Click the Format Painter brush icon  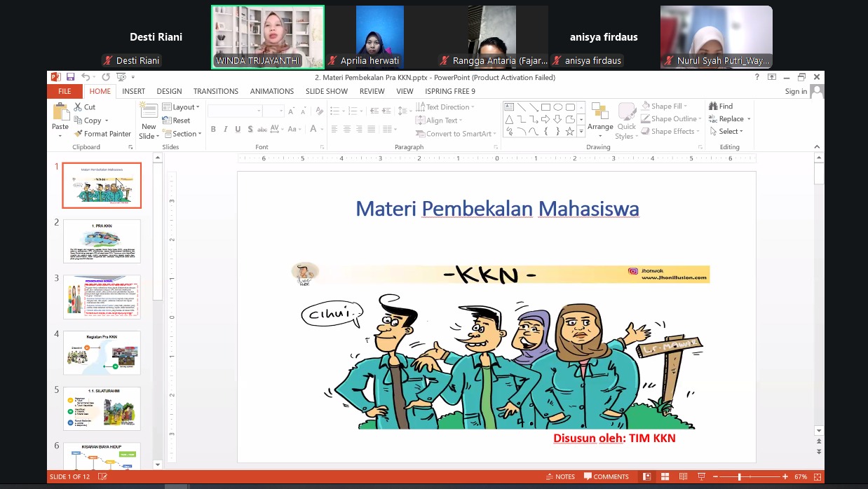point(79,134)
